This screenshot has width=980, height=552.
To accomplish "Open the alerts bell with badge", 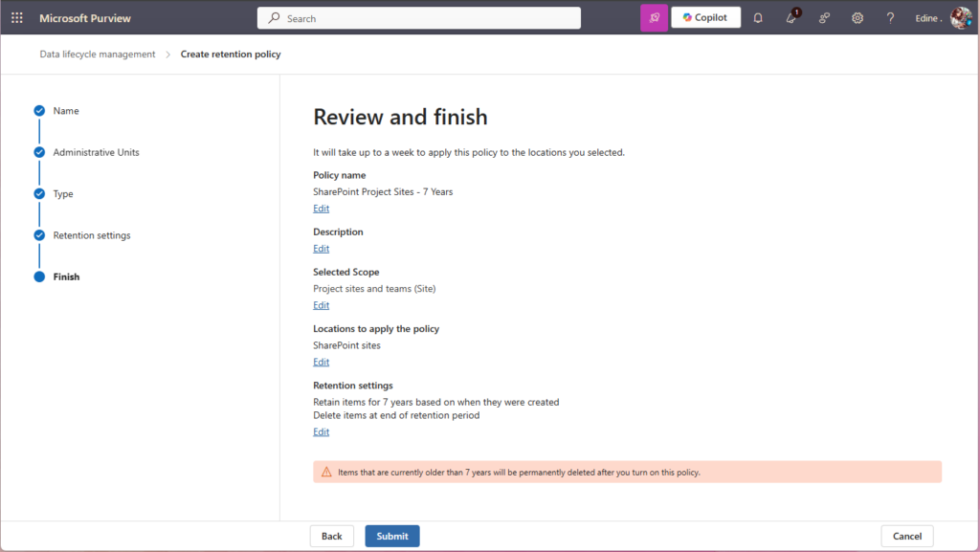I will click(x=791, y=17).
